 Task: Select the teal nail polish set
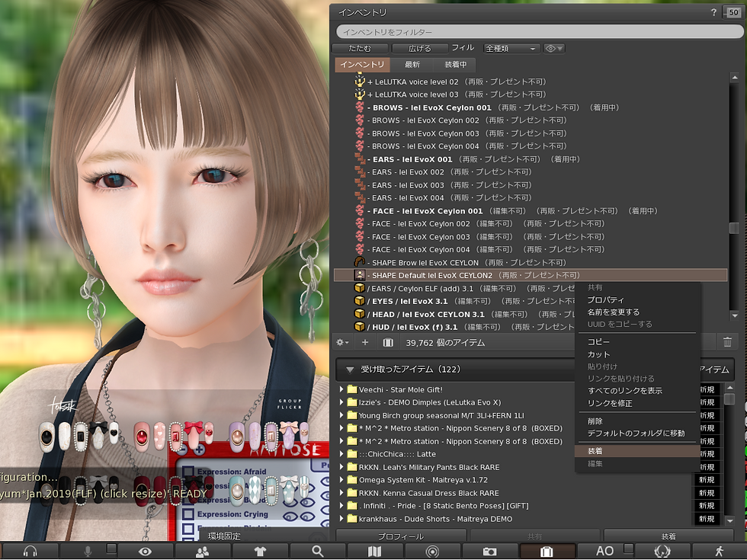point(268,489)
